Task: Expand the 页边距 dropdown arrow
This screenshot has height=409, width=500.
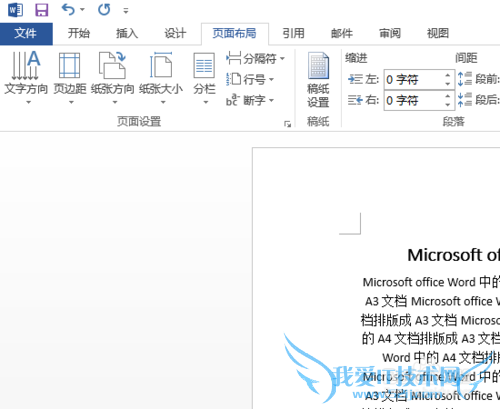Action: [x=71, y=102]
